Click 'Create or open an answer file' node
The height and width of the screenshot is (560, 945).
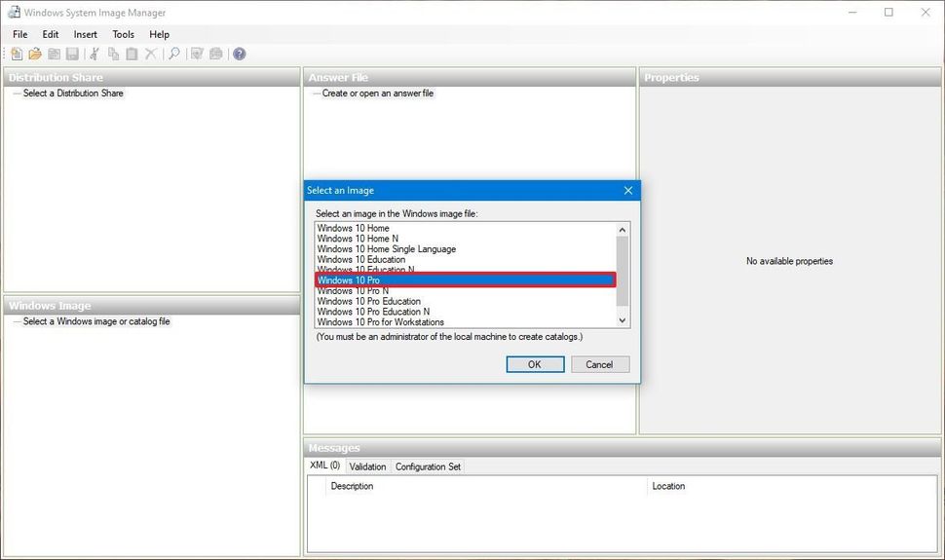pos(377,93)
